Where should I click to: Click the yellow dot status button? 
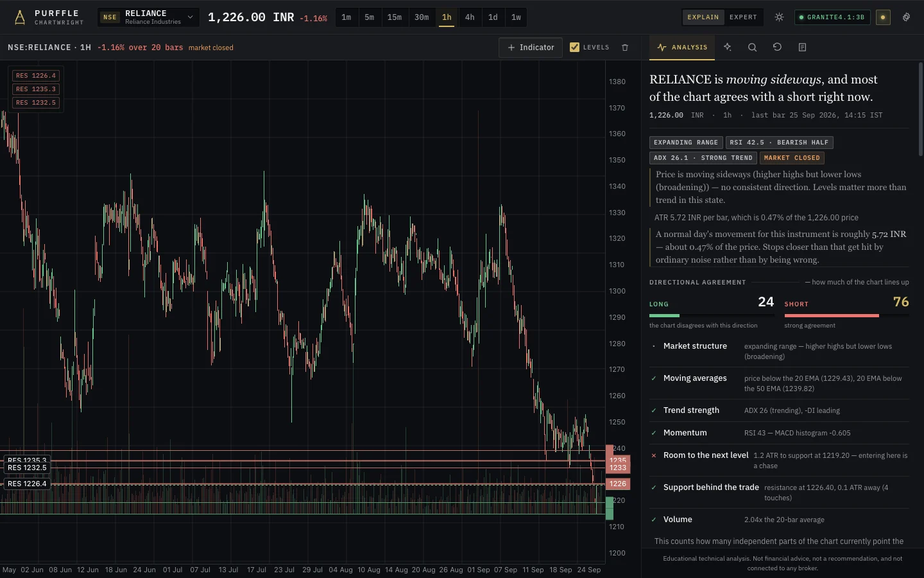point(883,17)
